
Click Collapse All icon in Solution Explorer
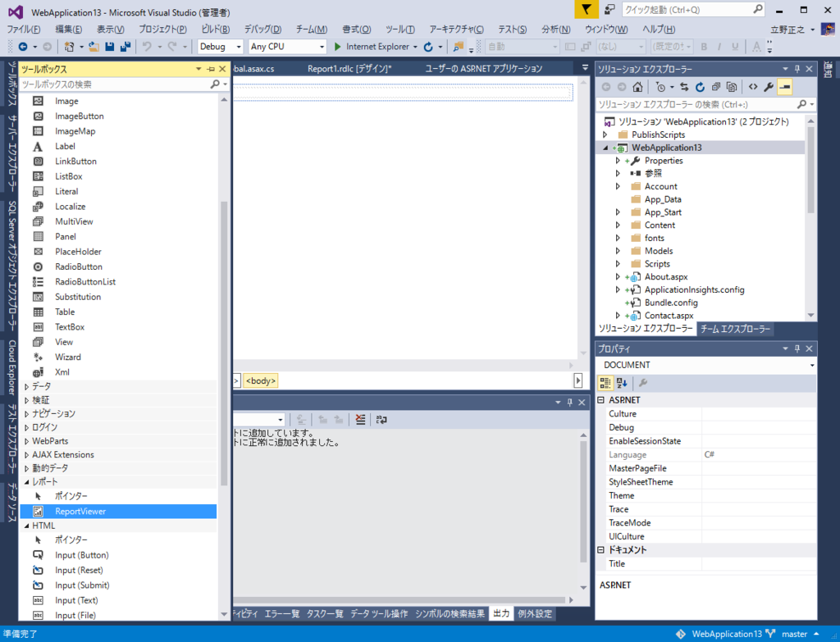click(x=715, y=87)
